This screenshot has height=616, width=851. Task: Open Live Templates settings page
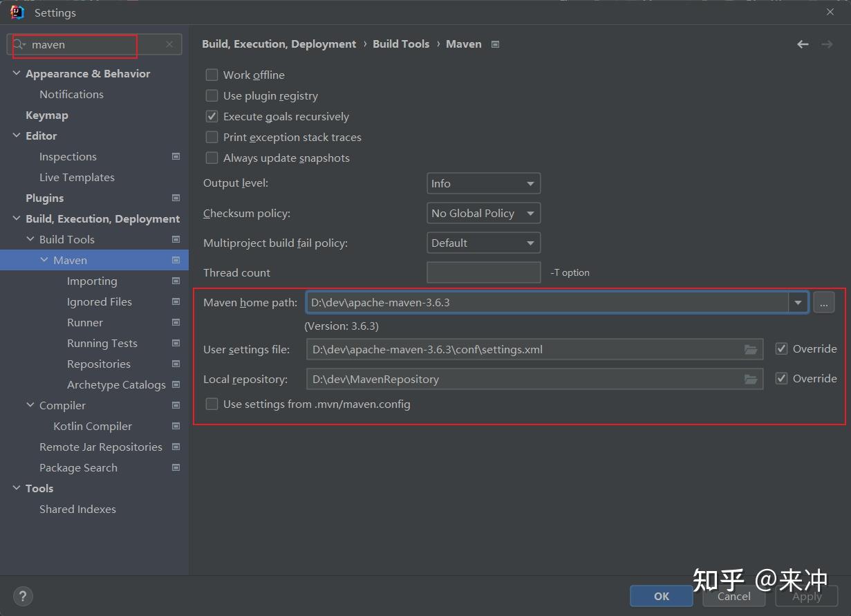tap(77, 177)
